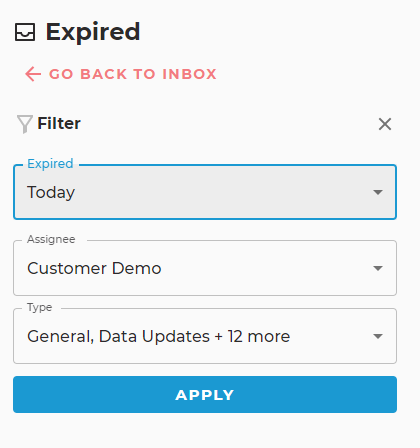
Task: Click the Expired field label
Action: pyautogui.click(x=50, y=164)
